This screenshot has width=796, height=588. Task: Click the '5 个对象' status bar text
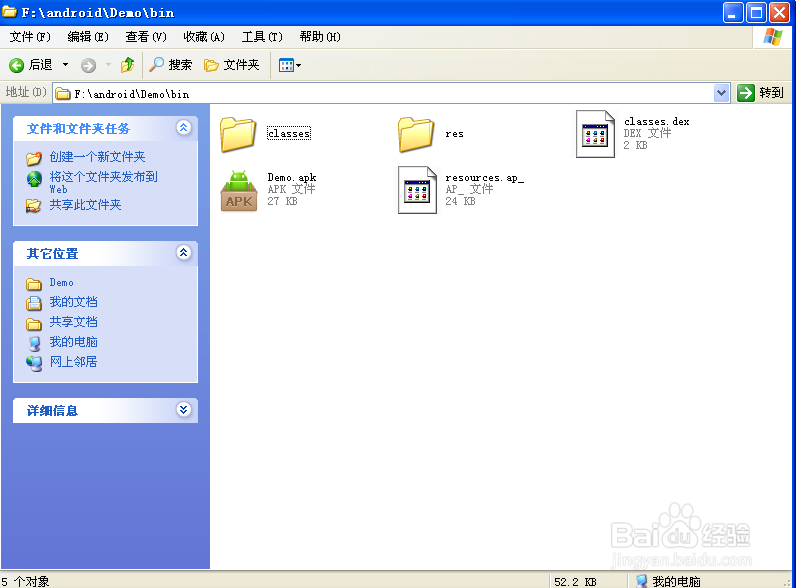(x=25, y=581)
